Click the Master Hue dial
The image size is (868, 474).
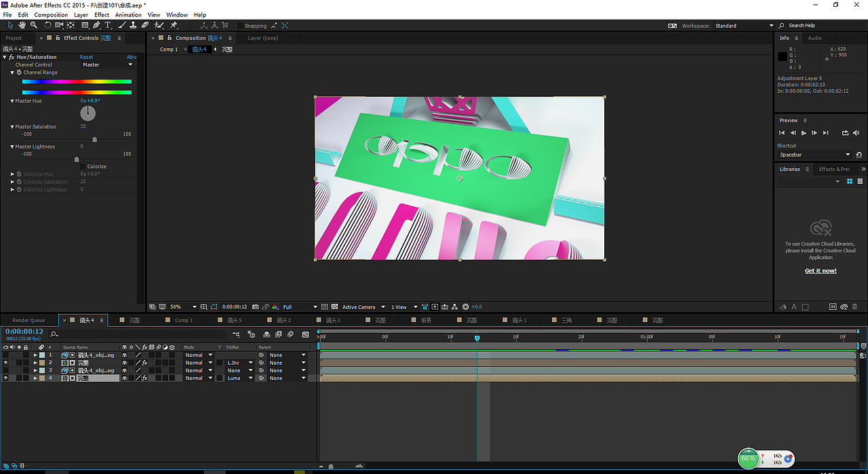tap(88, 113)
